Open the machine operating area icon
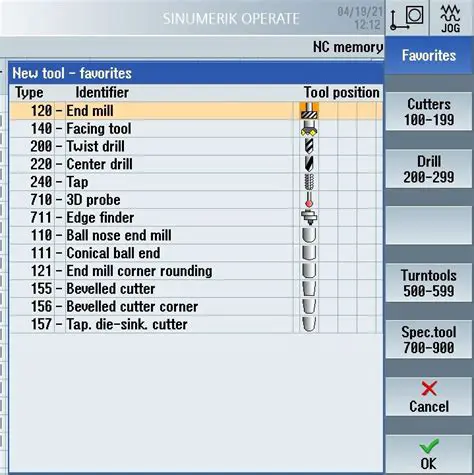This screenshot has height=475, width=474. click(x=407, y=18)
